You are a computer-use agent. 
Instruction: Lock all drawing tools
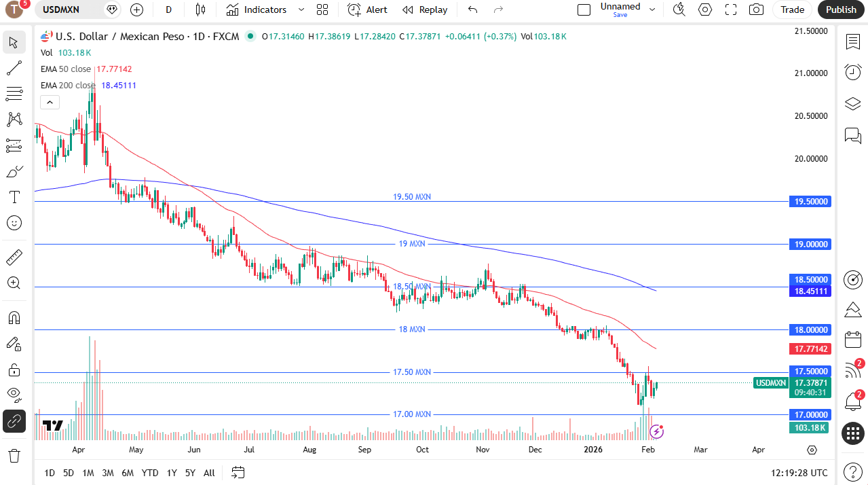(x=14, y=370)
